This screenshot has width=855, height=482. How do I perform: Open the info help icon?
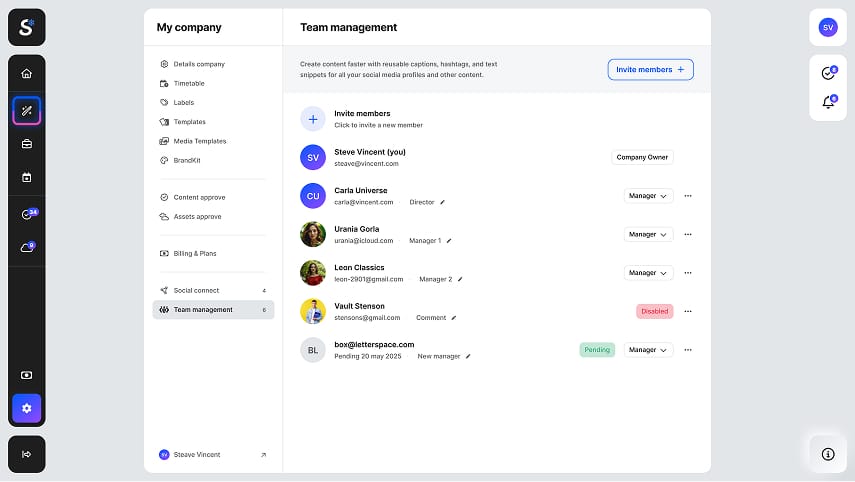click(x=828, y=454)
